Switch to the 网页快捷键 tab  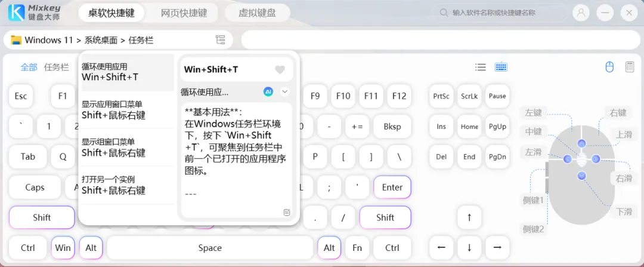pyautogui.click(x=184, y=13)
